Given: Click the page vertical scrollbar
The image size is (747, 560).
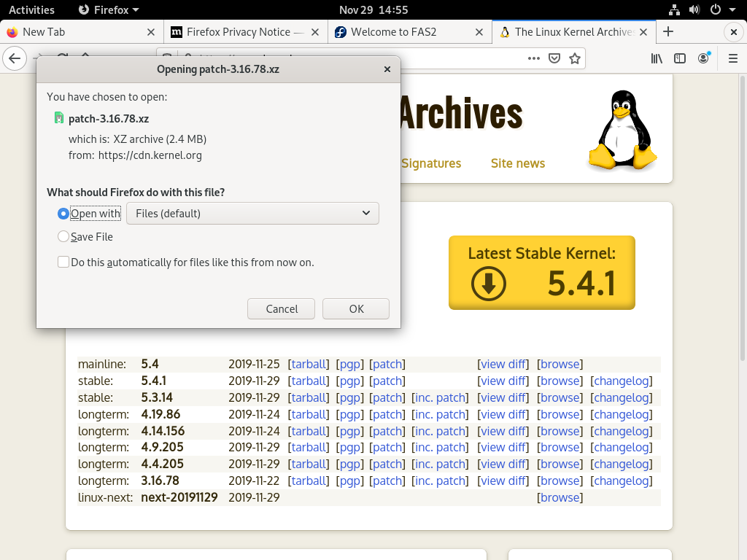Looking at the screenshot, I should [742, 217].
